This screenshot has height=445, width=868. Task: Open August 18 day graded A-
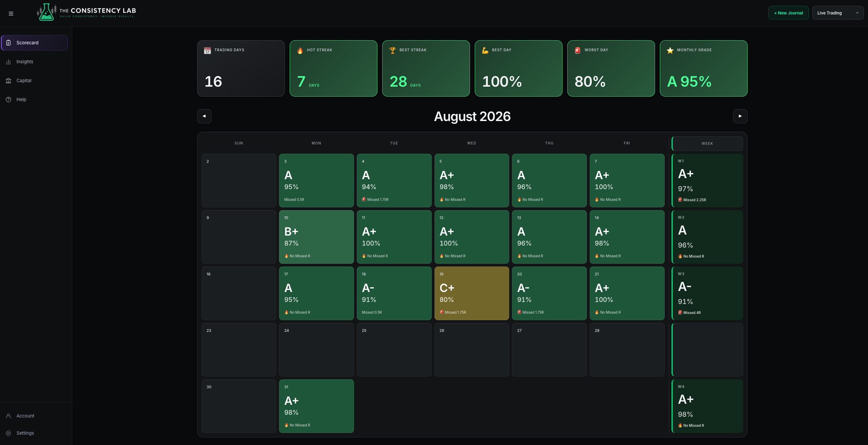tap(394, 293)
